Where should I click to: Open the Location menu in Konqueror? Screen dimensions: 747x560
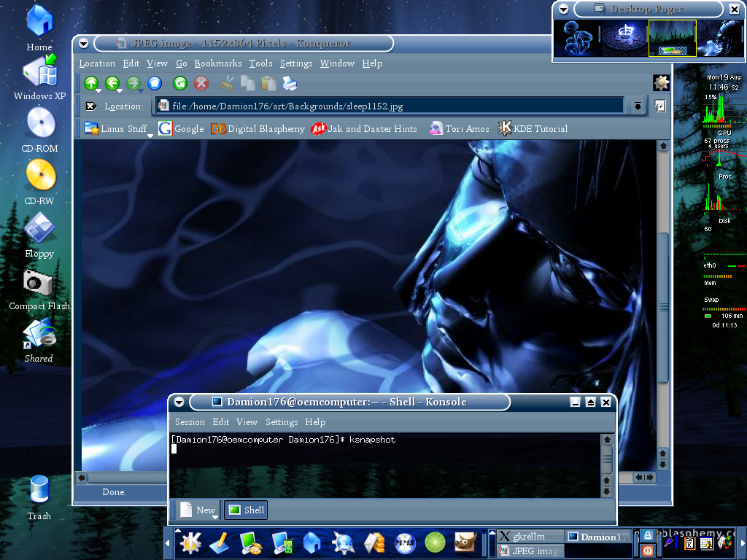pos(97,63)
